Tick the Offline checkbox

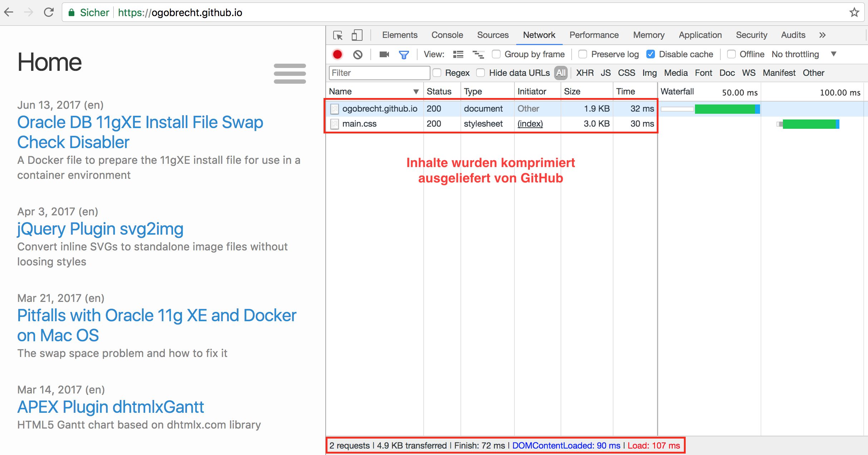[731, 54]
